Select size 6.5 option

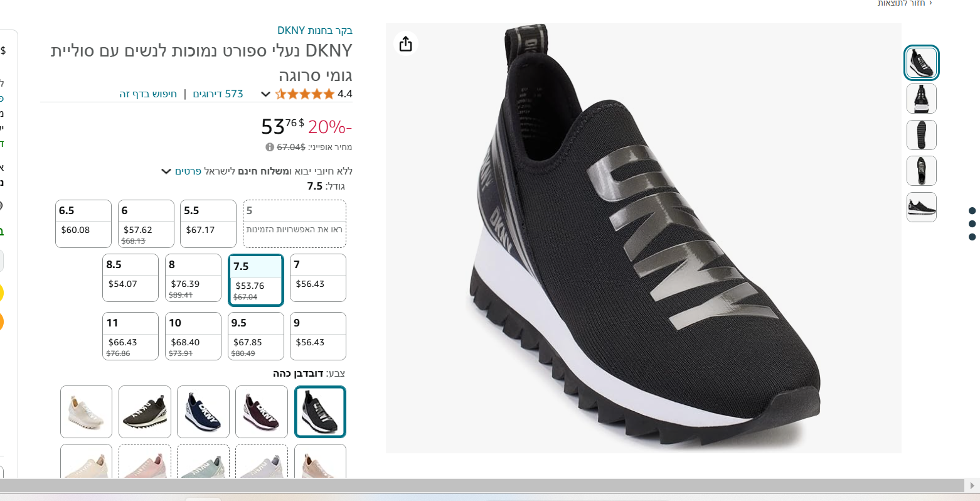coord(83,224)
